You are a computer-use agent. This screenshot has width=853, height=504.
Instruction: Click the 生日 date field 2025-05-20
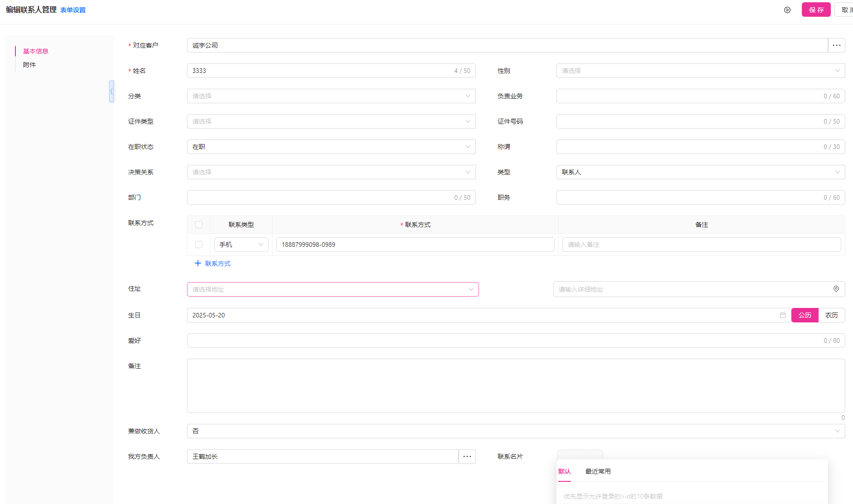tap(489, 315)
